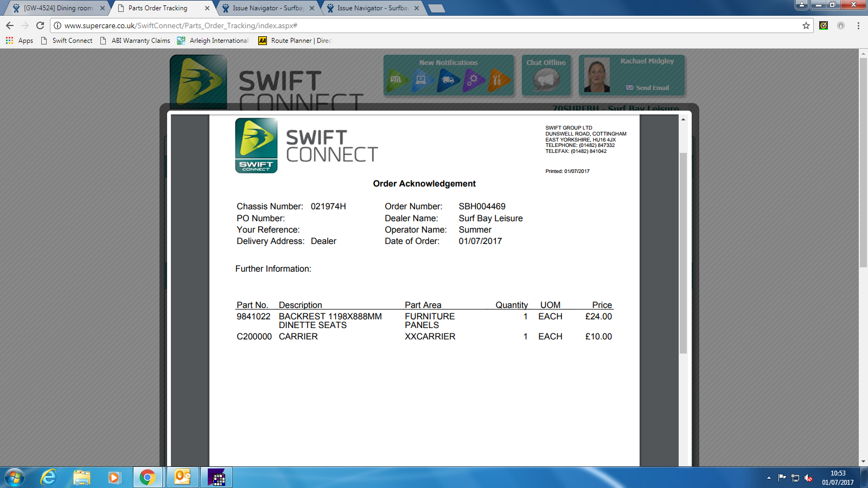Open Windows Media Player from the taskbar

pos(114,478)
